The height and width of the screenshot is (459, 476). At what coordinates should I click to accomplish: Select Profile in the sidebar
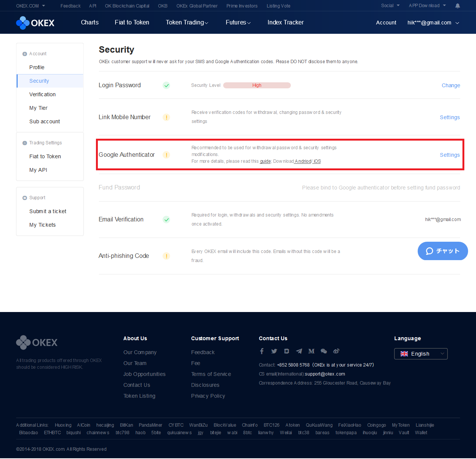[37, 67]
